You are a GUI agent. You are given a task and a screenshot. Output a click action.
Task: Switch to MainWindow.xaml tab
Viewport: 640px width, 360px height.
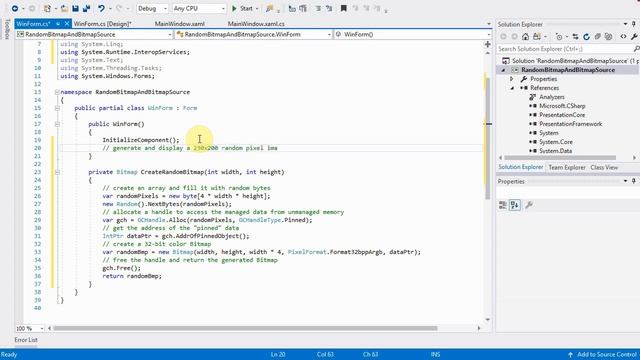click(x=180, y=24)
